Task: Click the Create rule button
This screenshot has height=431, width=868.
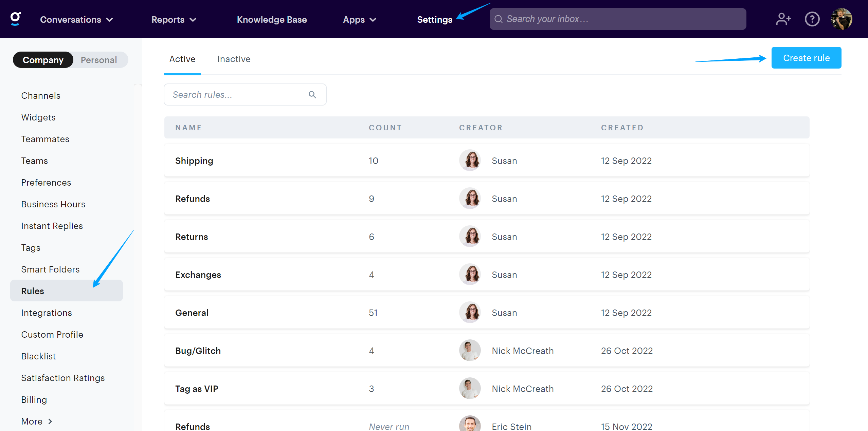Action: [x=806, y=58]
